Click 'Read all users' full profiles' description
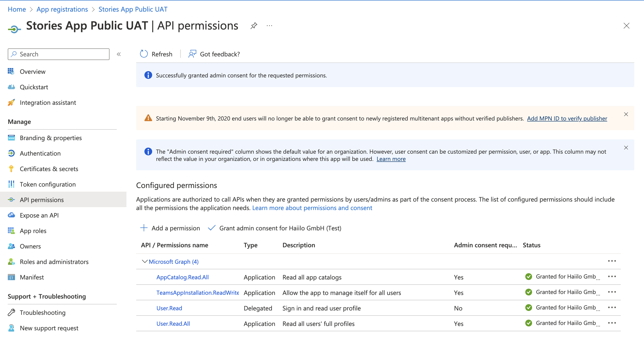The width and height of the screenshot is (644, 347). 319,324
